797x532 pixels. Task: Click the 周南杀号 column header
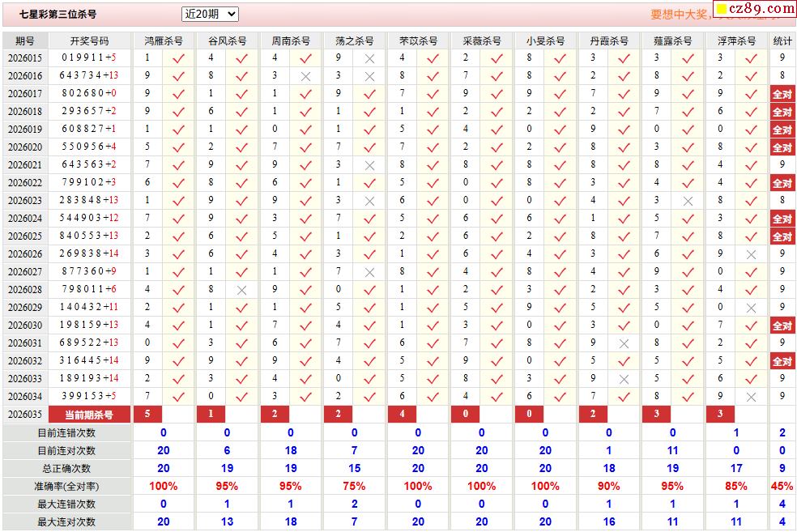pos(291,40)
